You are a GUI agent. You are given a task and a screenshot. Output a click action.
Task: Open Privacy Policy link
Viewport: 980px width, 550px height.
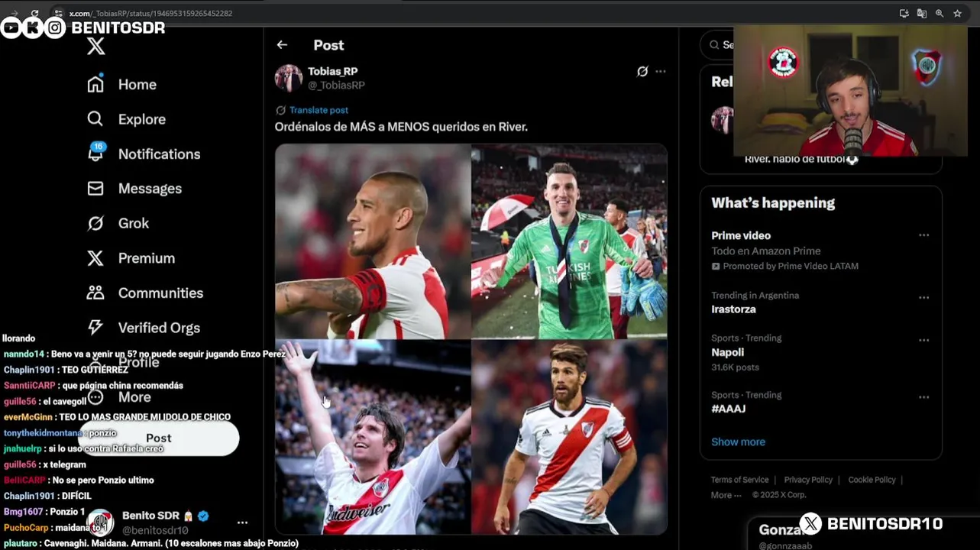point(808,480)
